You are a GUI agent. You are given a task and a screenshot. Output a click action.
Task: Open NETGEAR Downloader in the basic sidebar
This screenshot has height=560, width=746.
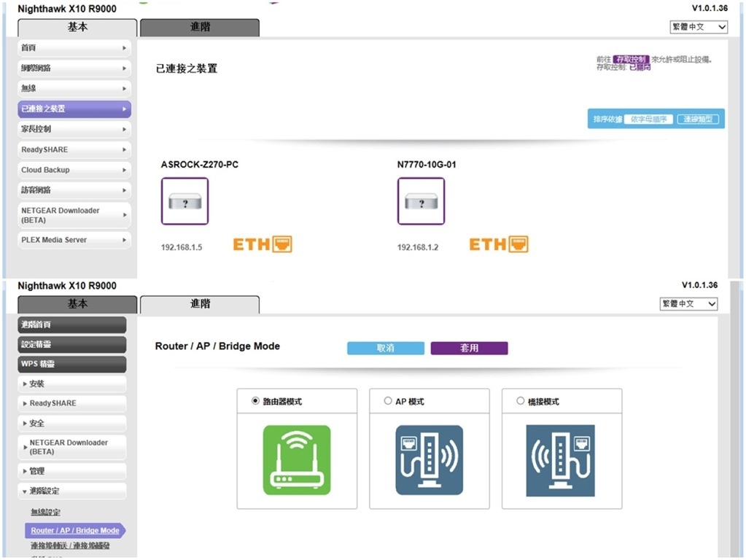[x=74, y=215]
